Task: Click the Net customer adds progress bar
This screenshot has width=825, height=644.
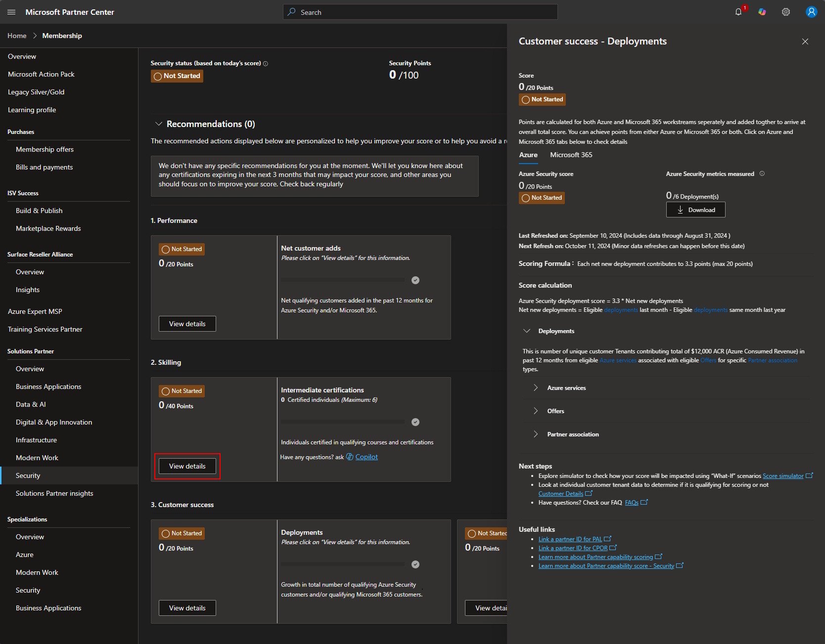Action: click(343, 280)
